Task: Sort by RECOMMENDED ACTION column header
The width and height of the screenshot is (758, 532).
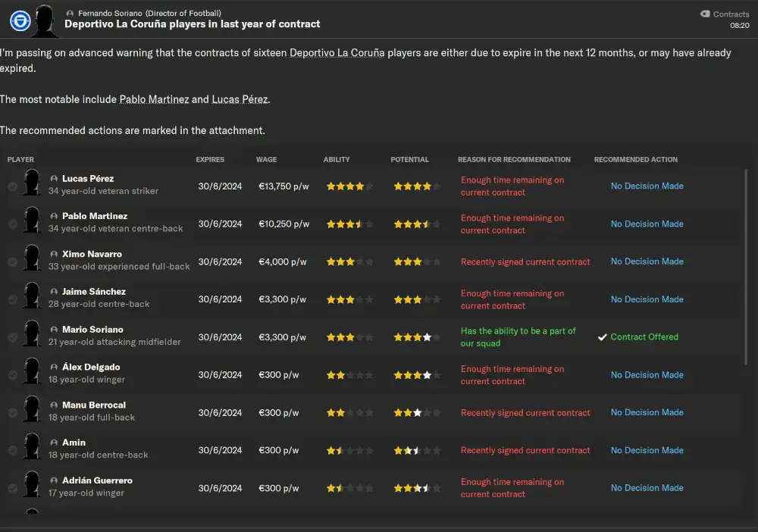Action: tap(636, 159)
